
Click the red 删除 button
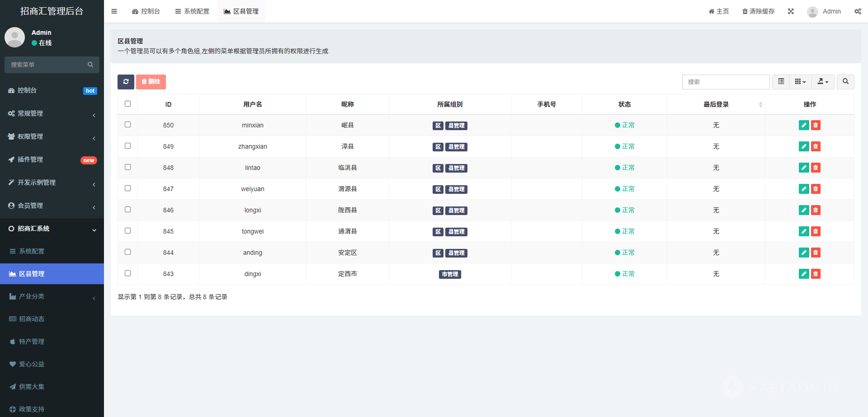point(151,82)
